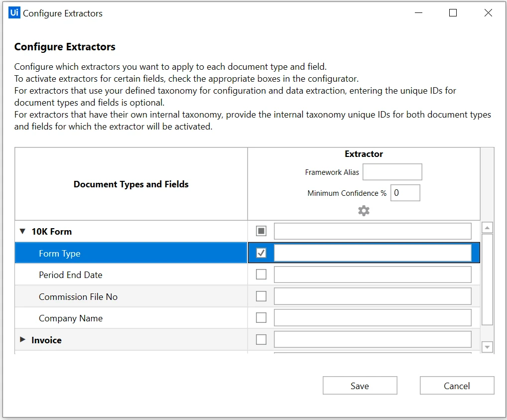Screen dimensions: 507x420
Task: Click the Save button
Action: click(360, 386)
